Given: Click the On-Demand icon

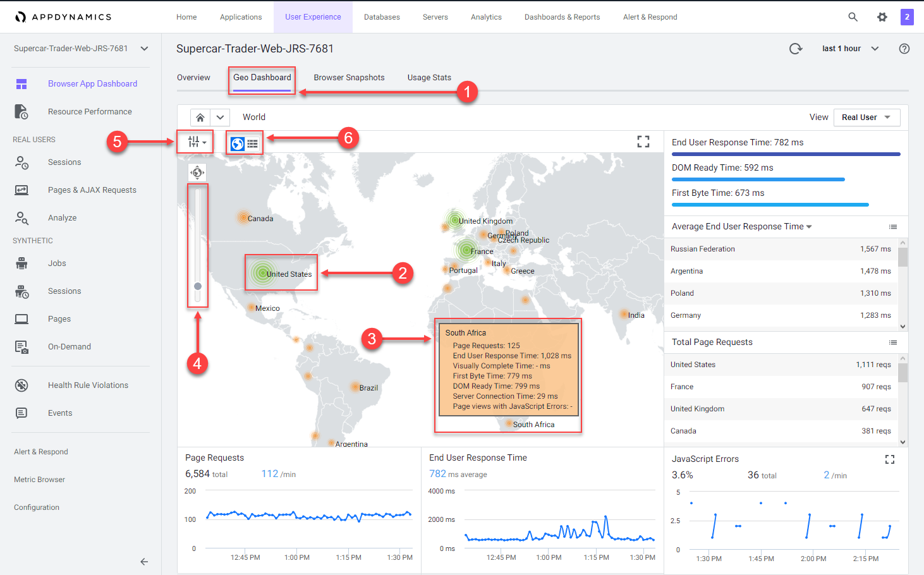Looking at the screenshot, I should click(21, 347).
